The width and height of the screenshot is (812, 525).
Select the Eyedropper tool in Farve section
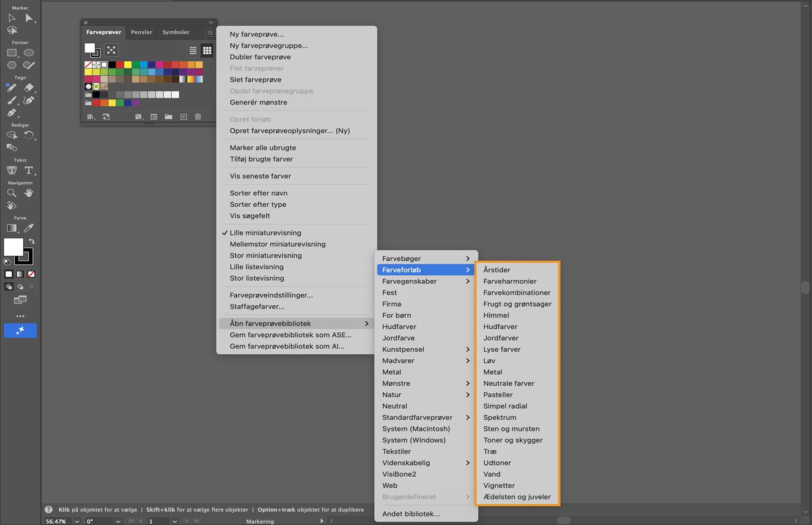tap(29, 228)
